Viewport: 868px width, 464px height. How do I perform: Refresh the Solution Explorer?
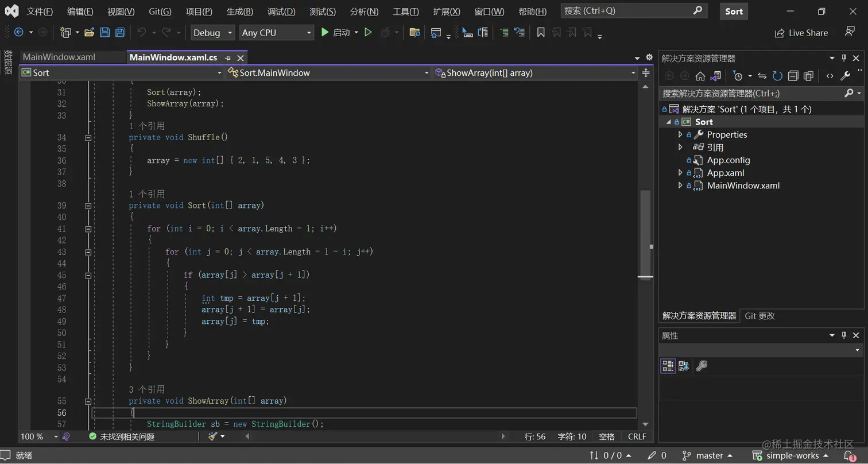777,76
